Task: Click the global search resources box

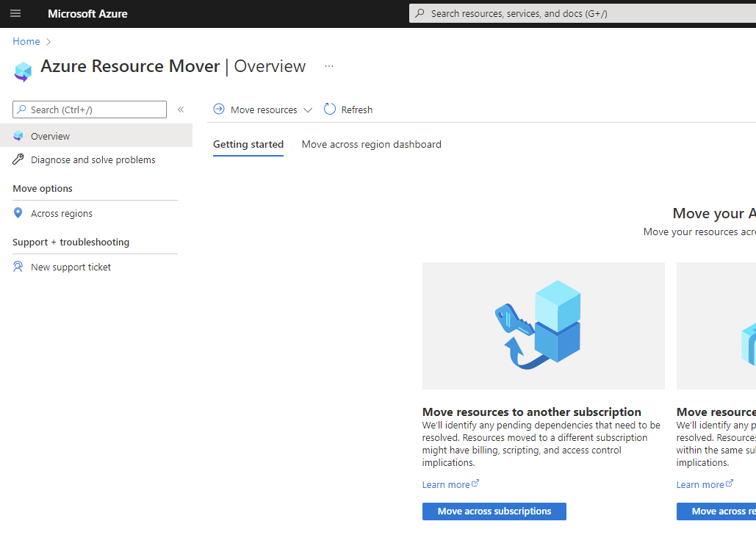Action: (x=580, y=13)
